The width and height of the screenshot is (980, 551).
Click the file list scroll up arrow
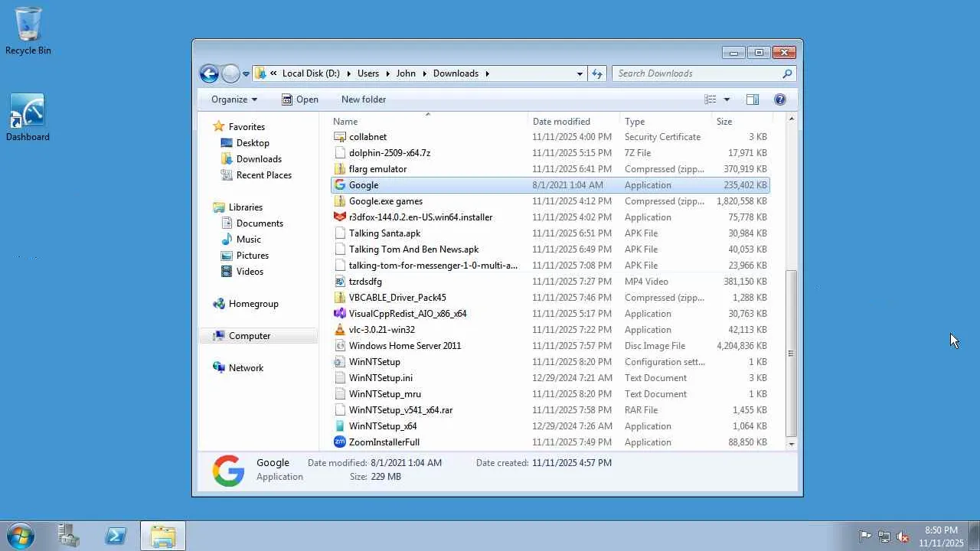pyautogui.click(x=792, y=119)
